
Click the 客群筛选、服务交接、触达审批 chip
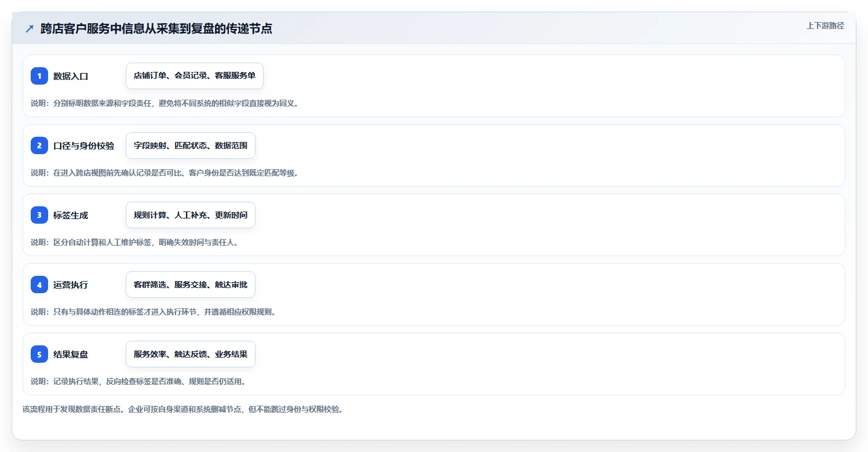coord(191,285)
